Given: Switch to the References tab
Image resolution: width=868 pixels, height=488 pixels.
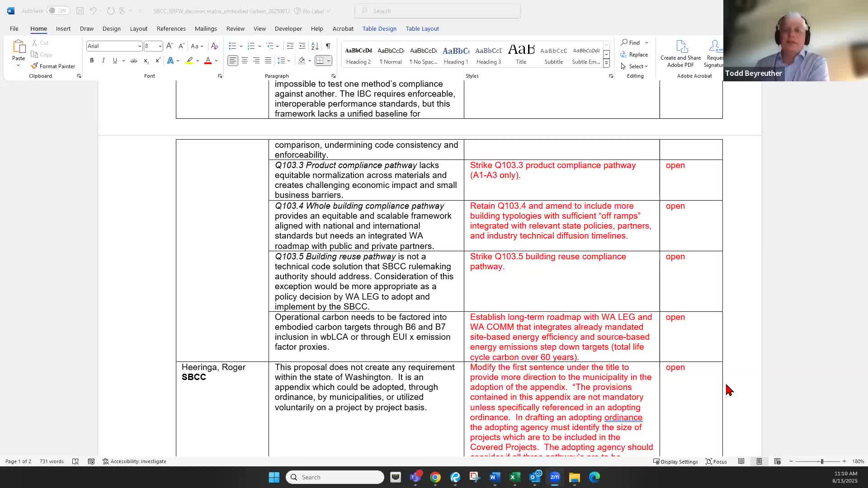Looking at the screenshot, I should [x=171, y=28].
